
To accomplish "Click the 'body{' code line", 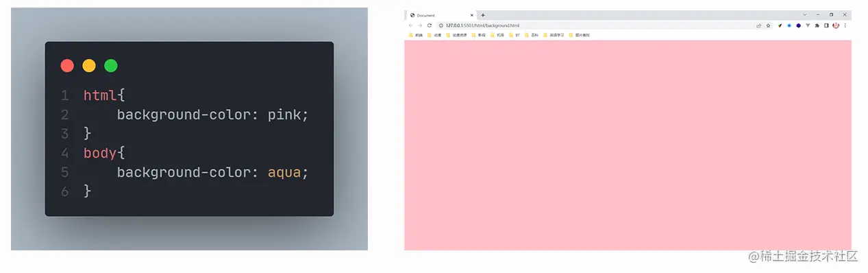I will coord(104,153).
